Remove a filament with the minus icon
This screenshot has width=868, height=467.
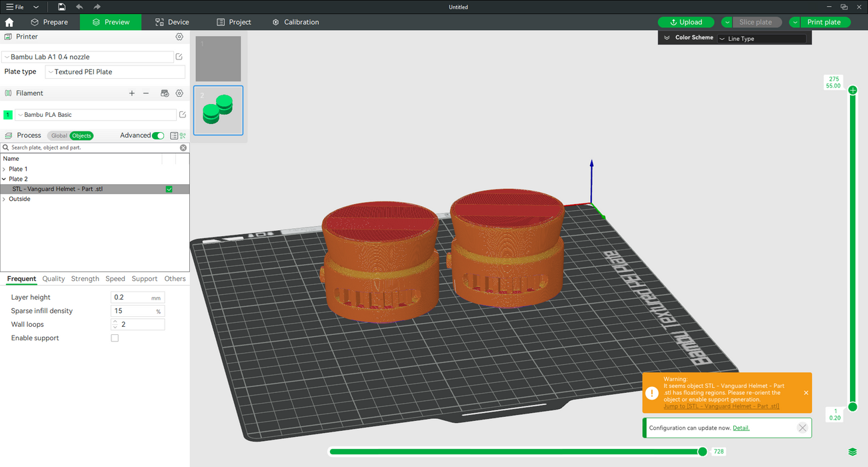point(146,93)
